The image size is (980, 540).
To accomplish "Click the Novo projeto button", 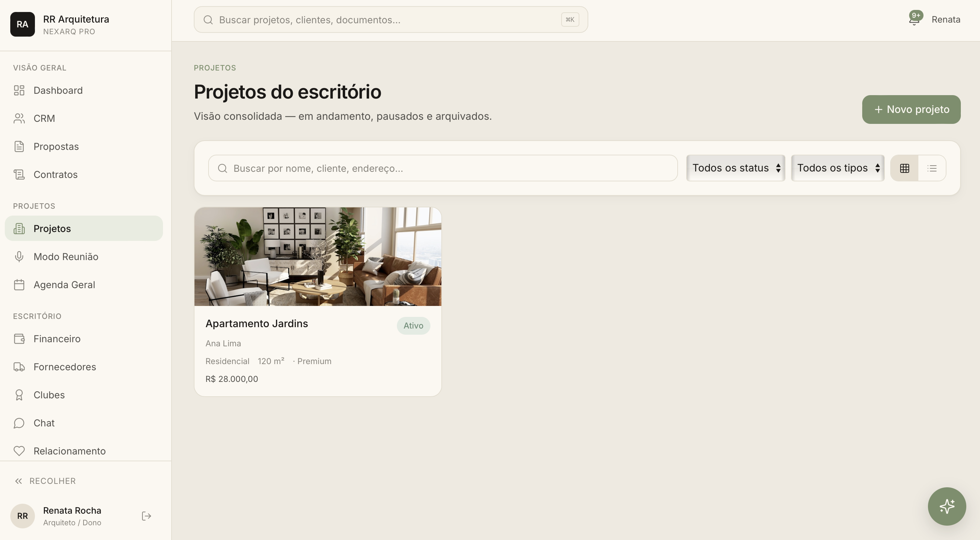I will pyautogui.click(x=911, y=110).
